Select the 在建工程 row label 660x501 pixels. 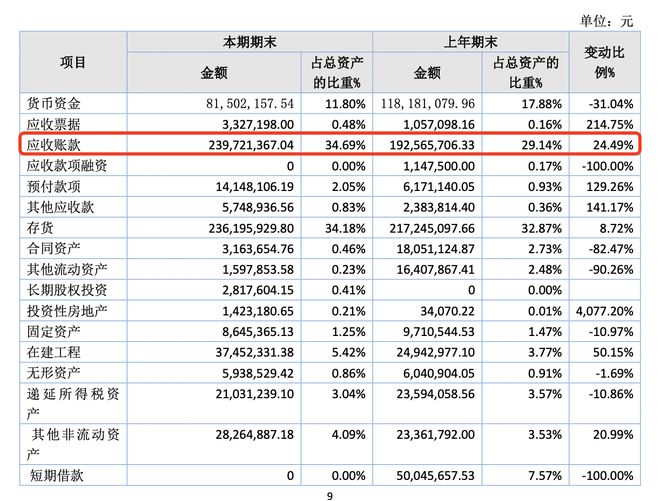pos(53,352)
